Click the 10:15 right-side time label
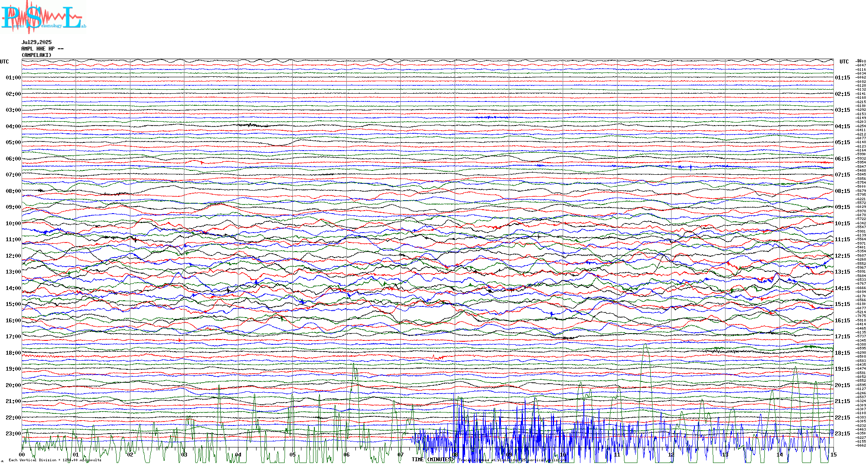This screenshot has height=466, width=868. click(x=843, y=224)
